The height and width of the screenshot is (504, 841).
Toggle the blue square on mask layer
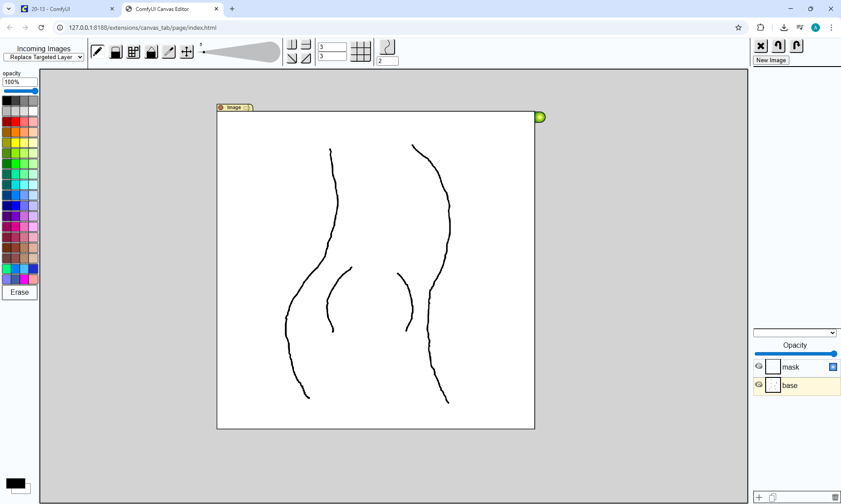coord(833,367)
